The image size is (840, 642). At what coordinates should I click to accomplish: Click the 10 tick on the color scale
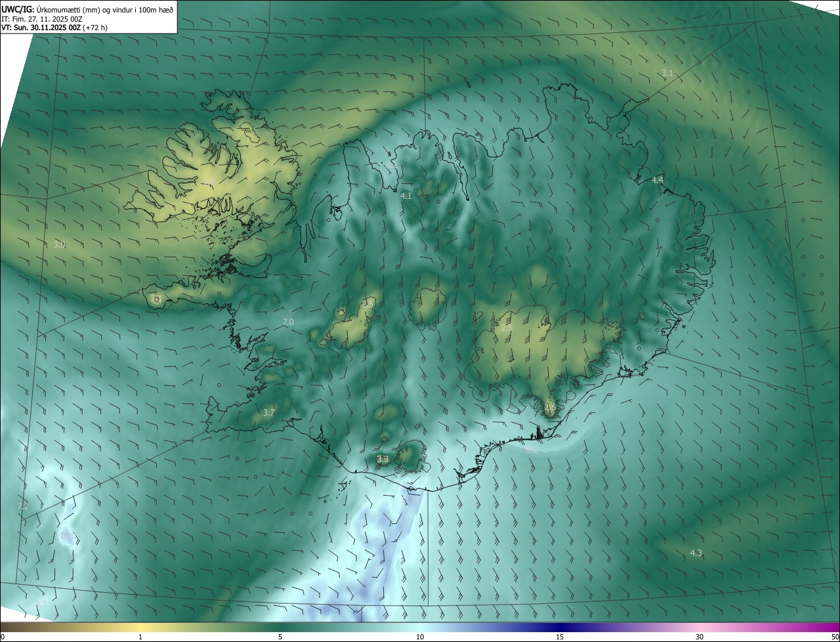420,637
